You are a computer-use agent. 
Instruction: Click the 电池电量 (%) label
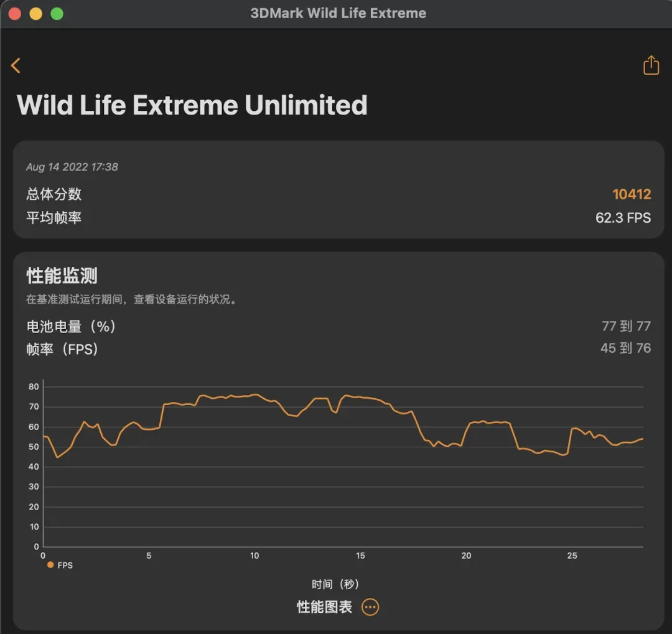[71, 327]
